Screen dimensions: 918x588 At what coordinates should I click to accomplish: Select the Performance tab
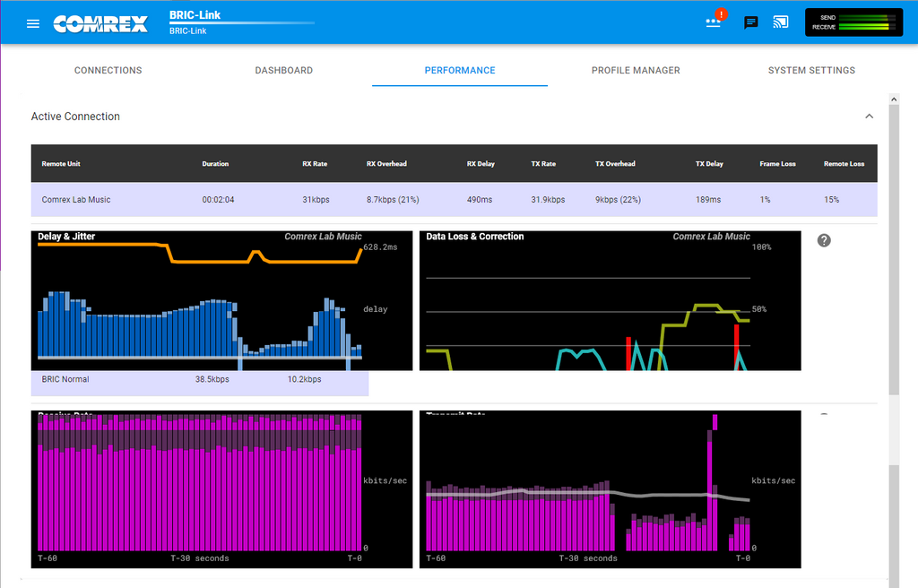[x=460, y=70]
